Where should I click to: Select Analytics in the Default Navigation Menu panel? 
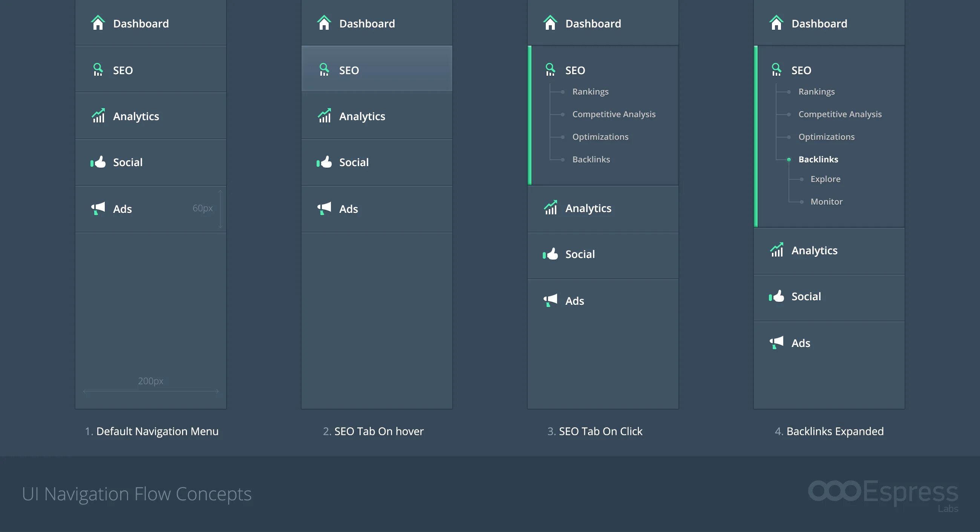point(136,116)
